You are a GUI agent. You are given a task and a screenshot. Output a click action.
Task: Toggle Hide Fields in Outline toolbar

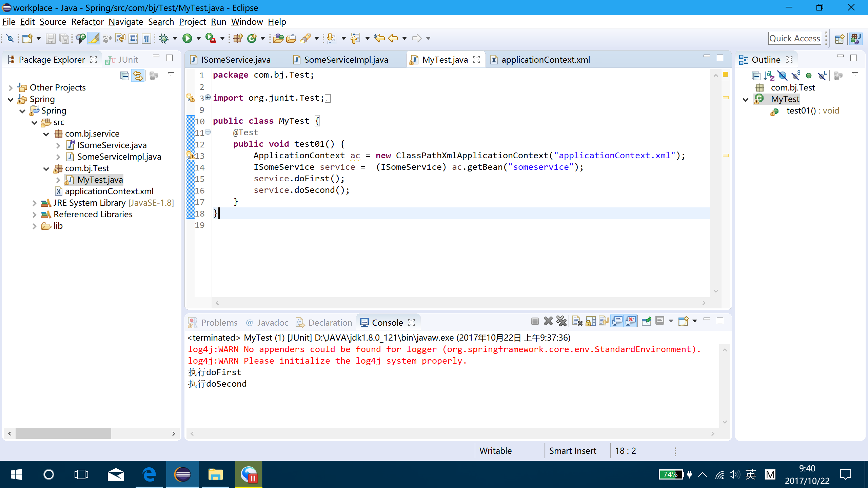[783, 76]
